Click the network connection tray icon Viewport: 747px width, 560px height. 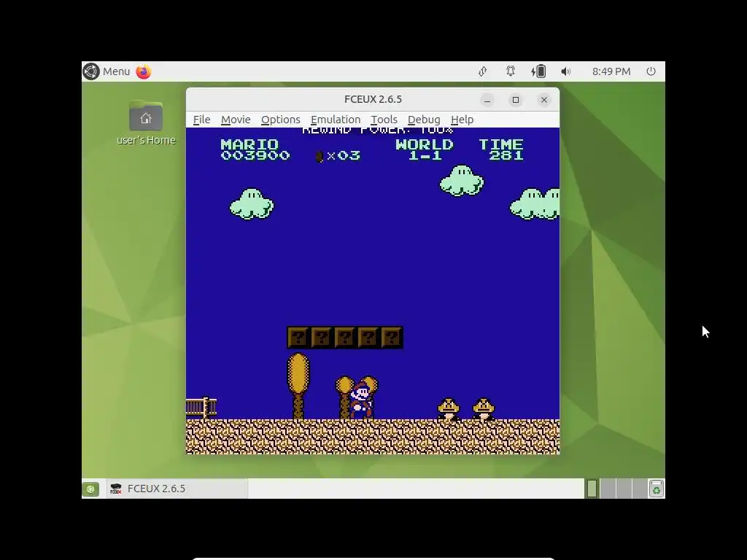[483, 71]
